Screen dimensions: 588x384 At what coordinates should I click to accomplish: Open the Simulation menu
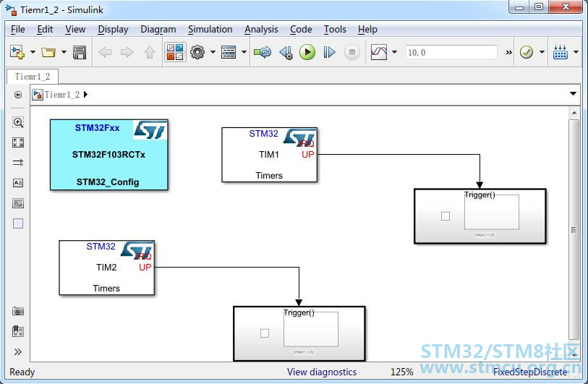(x=210, y=29)
